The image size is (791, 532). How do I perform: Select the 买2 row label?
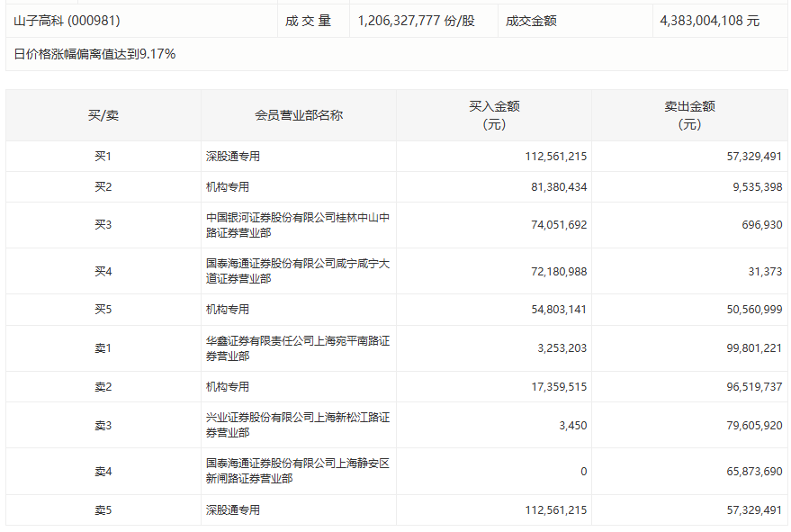[103, 187]
